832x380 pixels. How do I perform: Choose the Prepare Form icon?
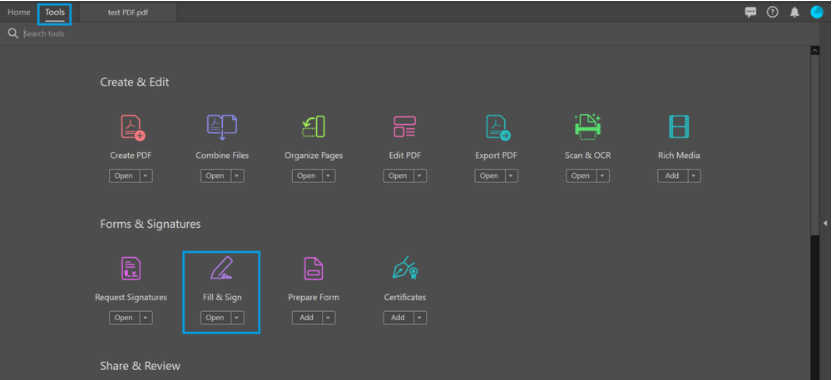(x=313, y=269)
